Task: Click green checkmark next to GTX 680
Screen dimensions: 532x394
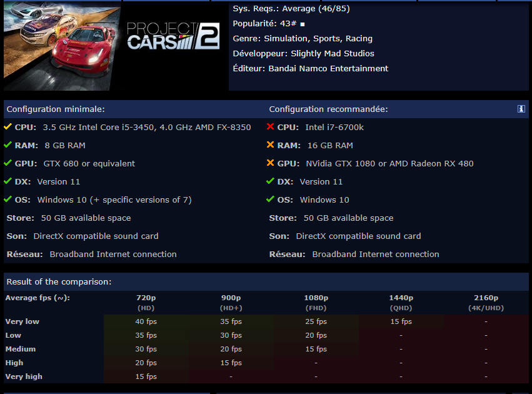Action: click(x=8, y=163)
